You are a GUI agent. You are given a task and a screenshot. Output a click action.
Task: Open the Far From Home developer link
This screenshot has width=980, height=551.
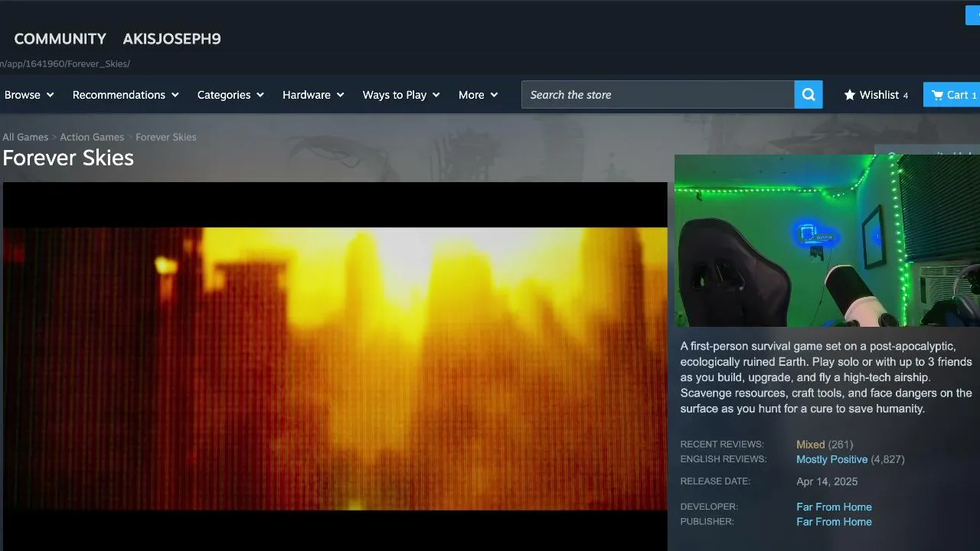(x=834, y=507)
